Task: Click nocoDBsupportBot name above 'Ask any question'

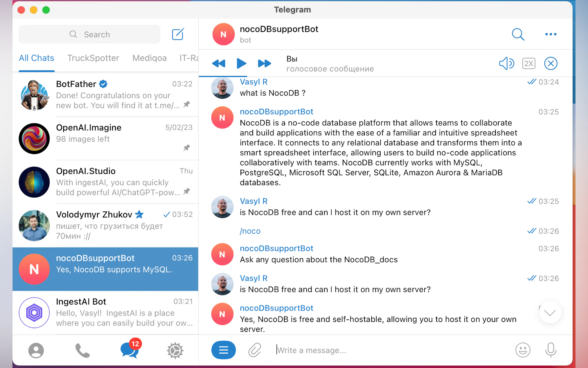Action: click(x=276, y=248)
